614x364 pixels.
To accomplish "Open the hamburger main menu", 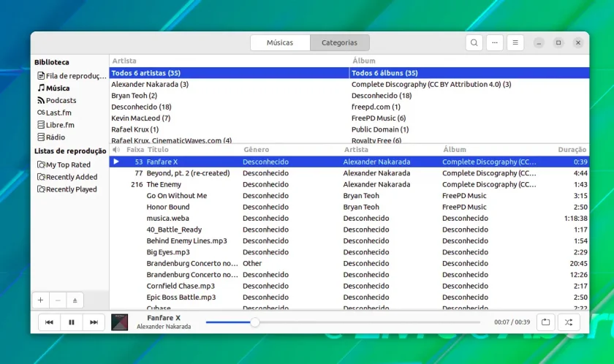I will [x=515, y=42].
